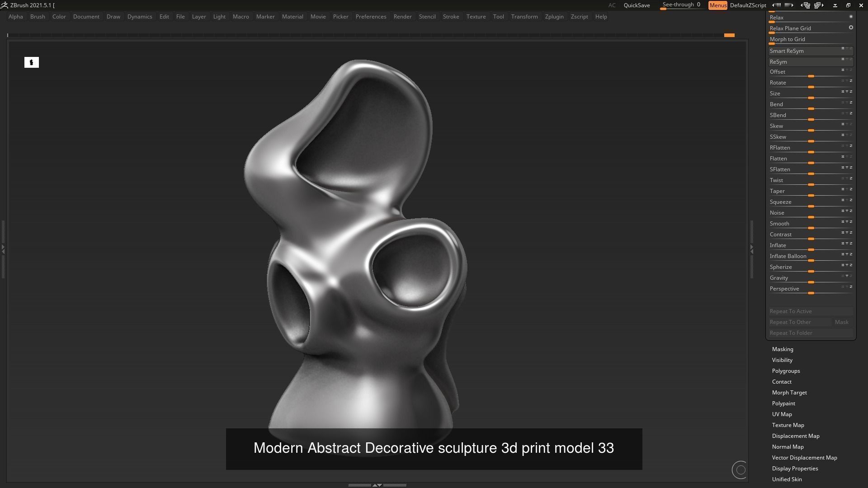Collapse the left tray via divider arrow
Image resolution: width=868 pixels, height=488 pixels.
[x=3, y=249]
